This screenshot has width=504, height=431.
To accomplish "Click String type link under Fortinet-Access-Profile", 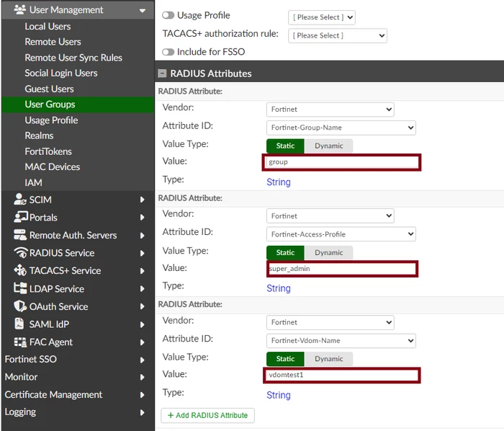I will 279,288.
